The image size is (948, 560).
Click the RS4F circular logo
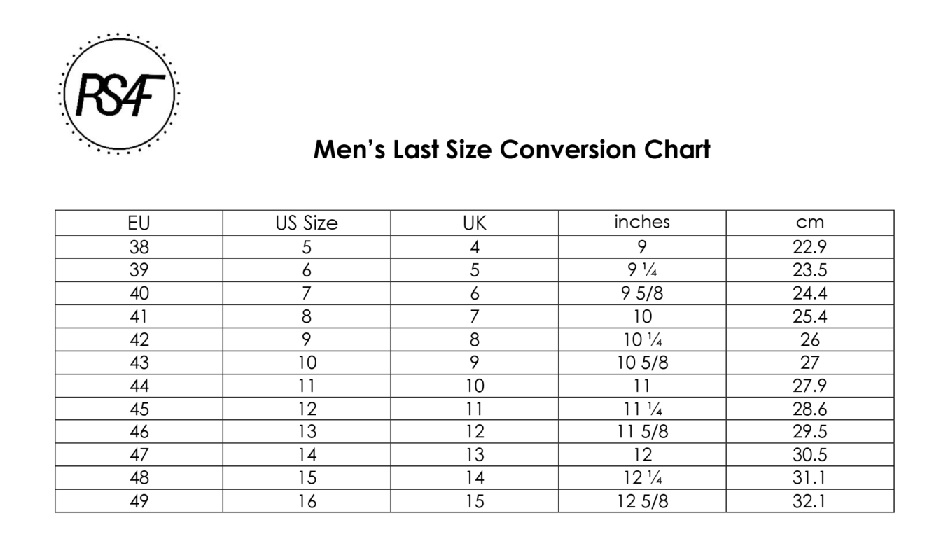tap(119, 93)
